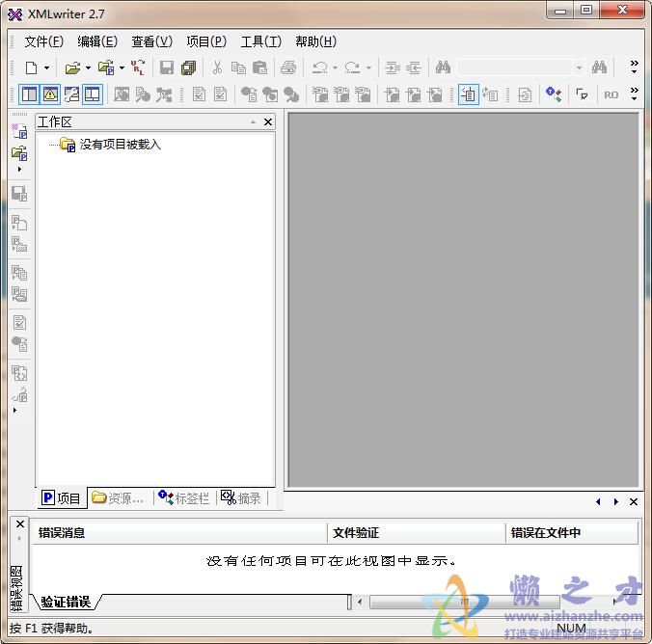Image resolution: width=652 pixels, height=644 pixels.
Task: Click the New project icon in left sidebar
Action: pyautogui.click(x=19, y=131)
